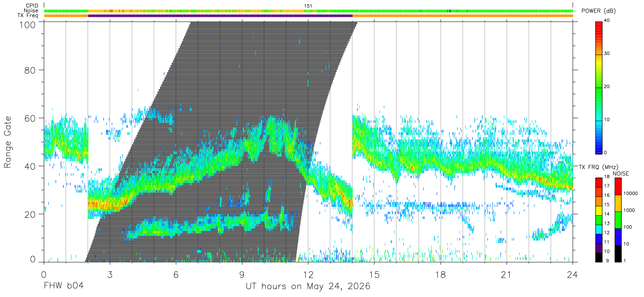This screenshot has width=644, height=297.
Task: Click the 11 MHz frequency legend label
Action: tap(606, 243)
